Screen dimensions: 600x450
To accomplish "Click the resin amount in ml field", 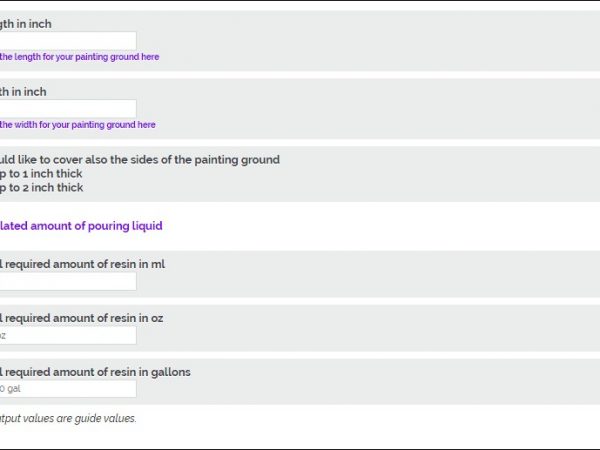I will pyautogui.click(x=67, y=281).
